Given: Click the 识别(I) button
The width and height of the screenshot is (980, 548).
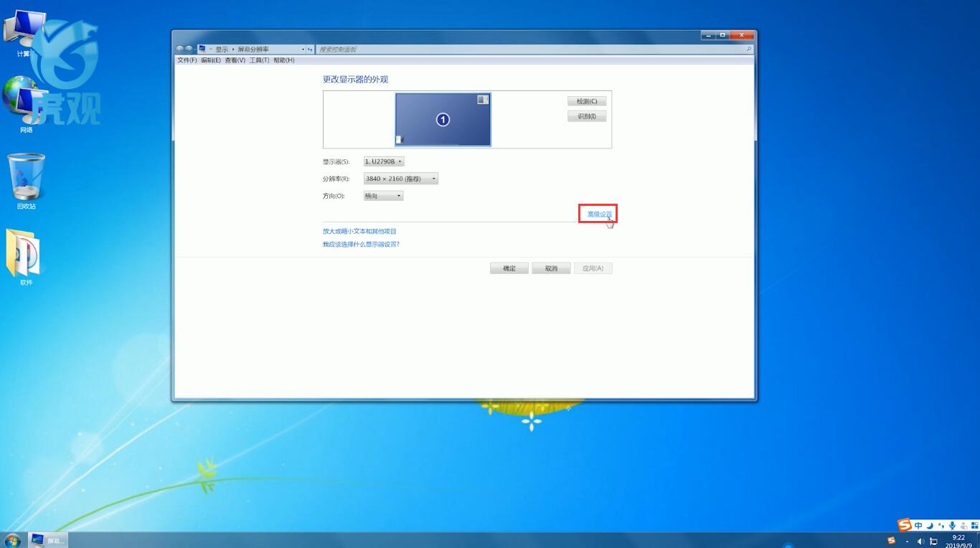Looking at the screenshot, I should (587, 116).
